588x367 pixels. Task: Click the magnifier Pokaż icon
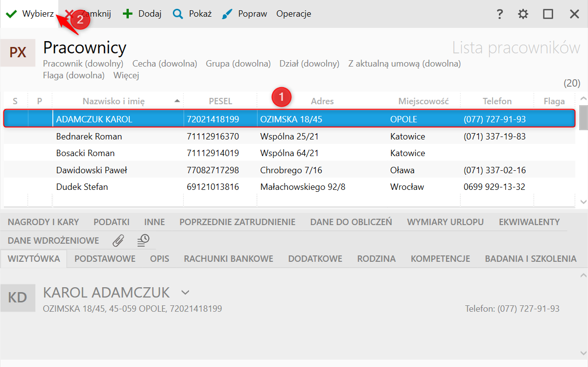(x=178, y=14)
